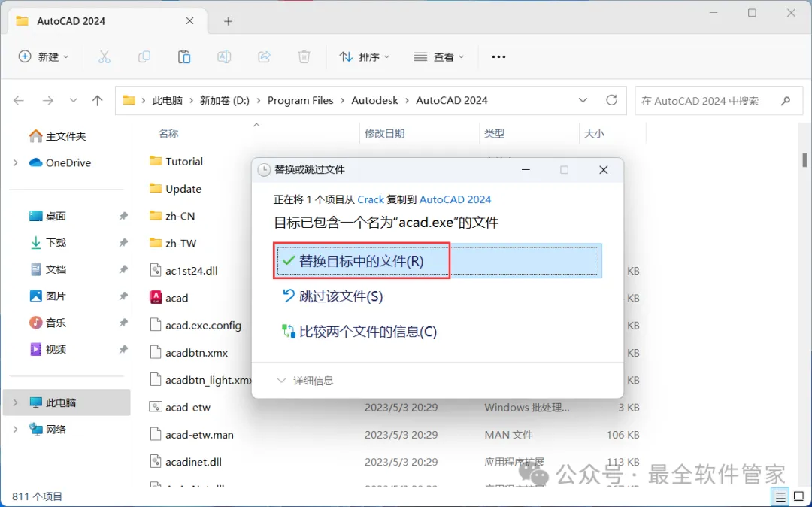The width and height of the screenshot is (812, 507).
Task: Click the Share icon in toolbar
Action: coord(264,57)
